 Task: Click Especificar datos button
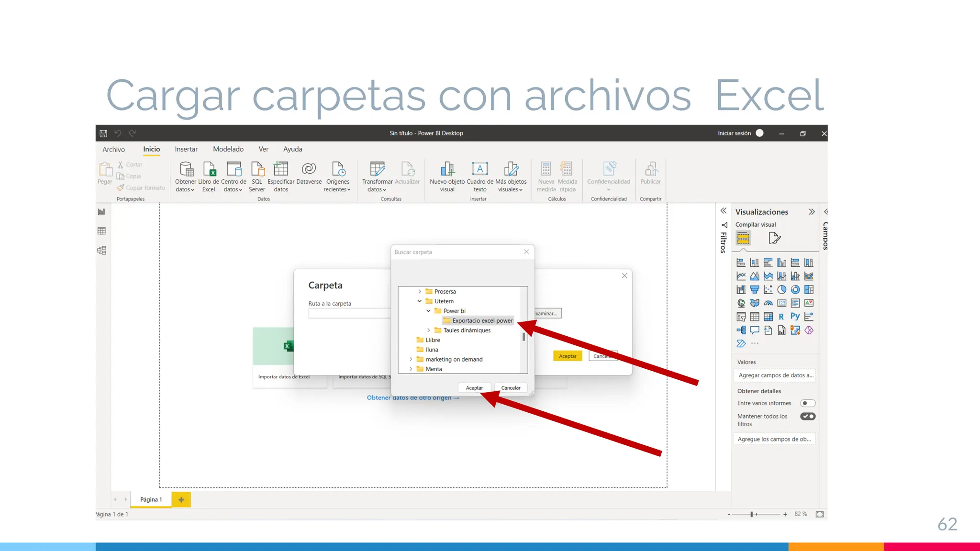tap(281, 176)
